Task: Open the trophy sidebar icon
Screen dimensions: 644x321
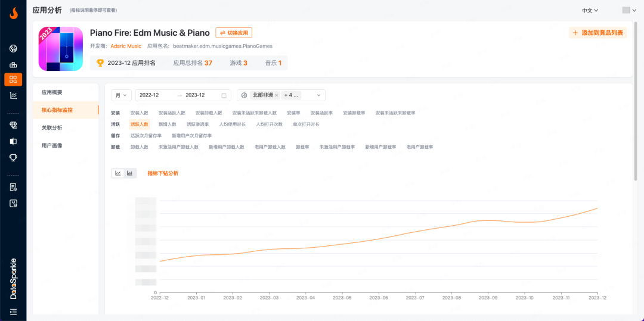Action: [13, 157]
